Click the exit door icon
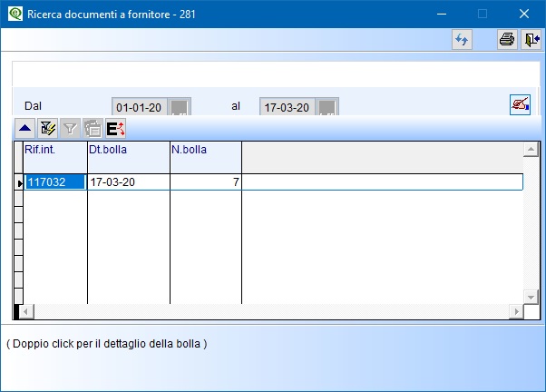The image size is (546, 392). 531,40
